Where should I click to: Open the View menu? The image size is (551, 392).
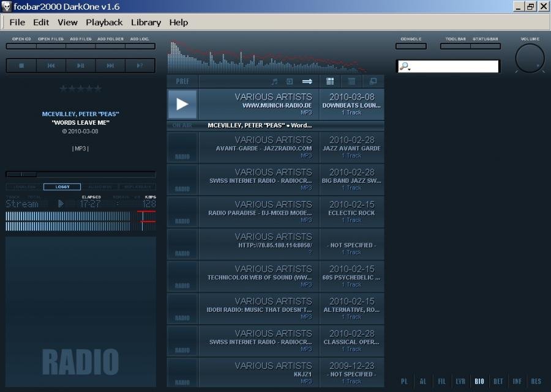pos(67,23)
